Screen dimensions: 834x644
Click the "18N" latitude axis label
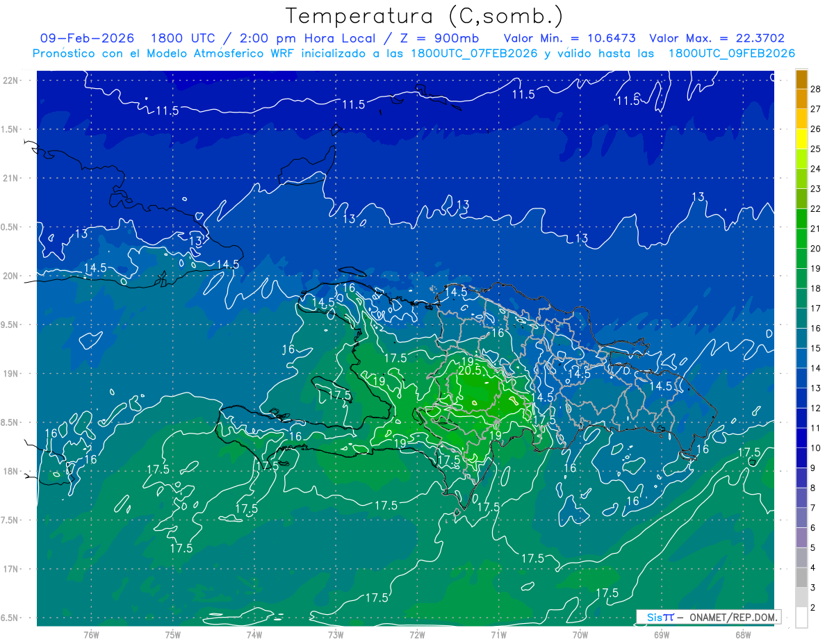coord(10,472)
